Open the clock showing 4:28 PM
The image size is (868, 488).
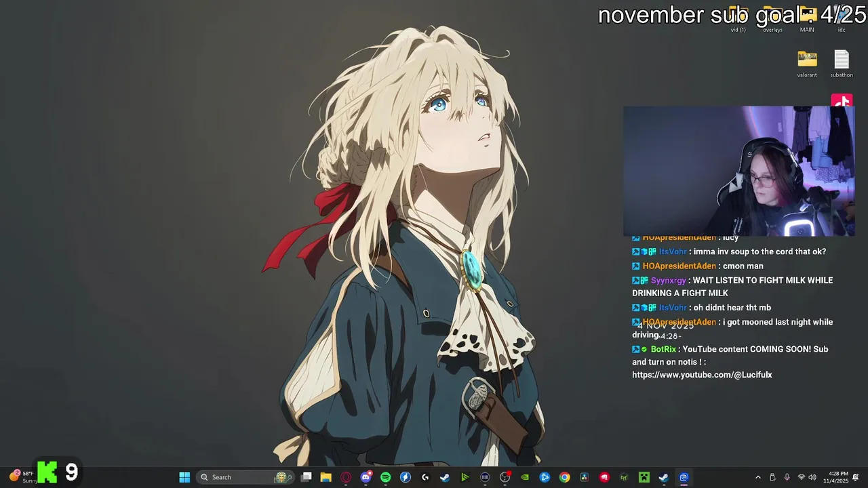[836, 477]
